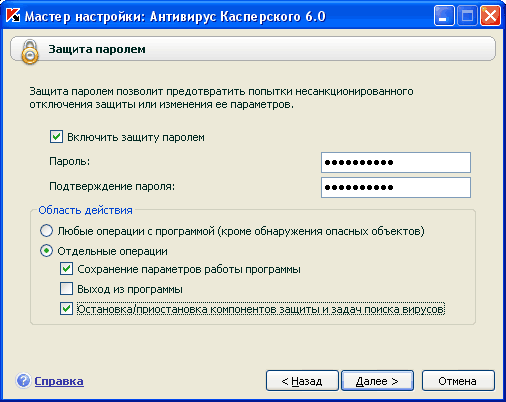Close the Мастер настройки window
The height and width of the screenshot is (402, 506).
point(490,16)
